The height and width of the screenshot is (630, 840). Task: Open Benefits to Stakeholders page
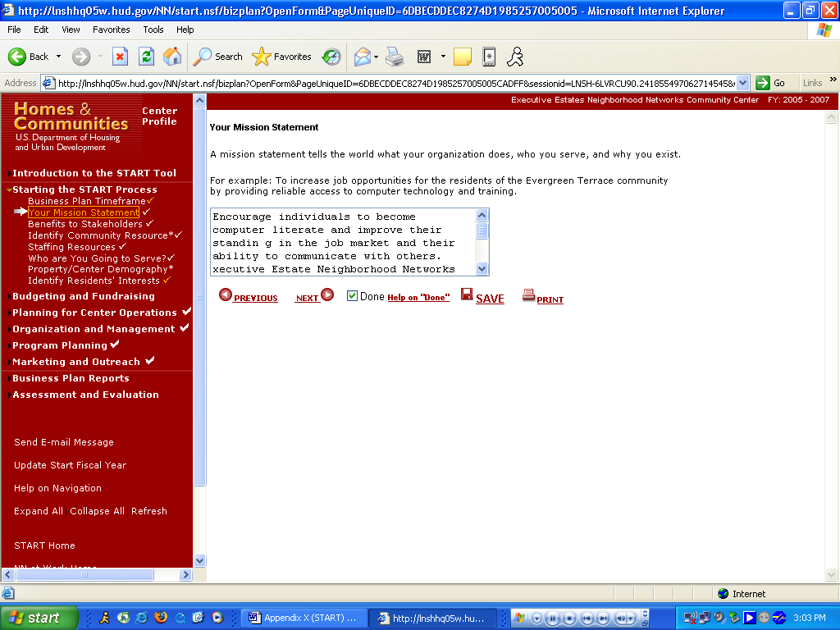coord(85,224)
